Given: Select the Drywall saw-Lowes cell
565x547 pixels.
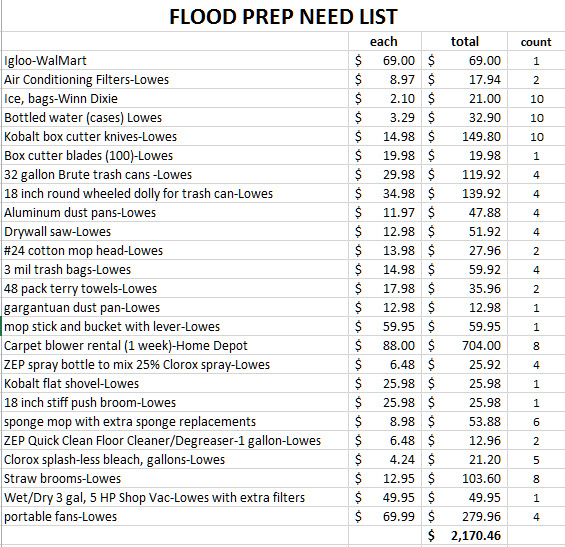Looking at the screenshot, I should coord(175,231).
